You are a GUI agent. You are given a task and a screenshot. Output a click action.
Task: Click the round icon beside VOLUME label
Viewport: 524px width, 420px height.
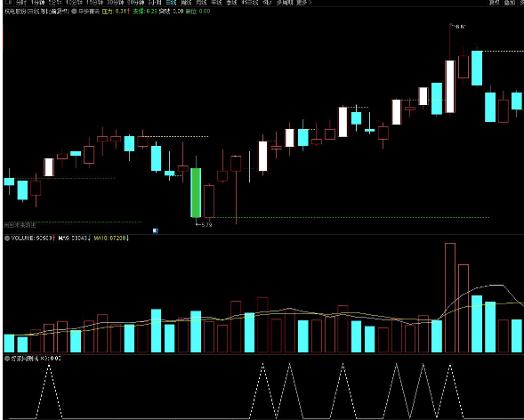[7, 238]
